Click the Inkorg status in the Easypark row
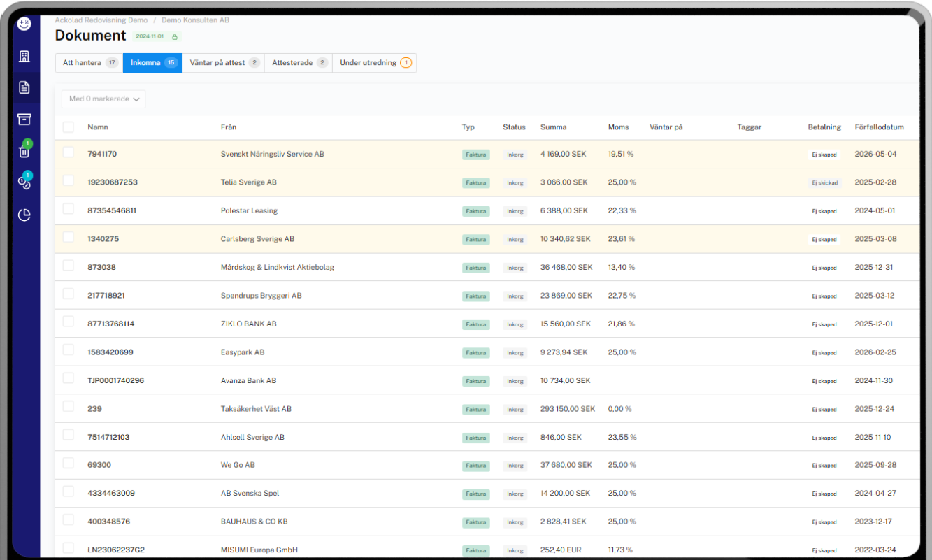932x560 pixels. (515, 352)
